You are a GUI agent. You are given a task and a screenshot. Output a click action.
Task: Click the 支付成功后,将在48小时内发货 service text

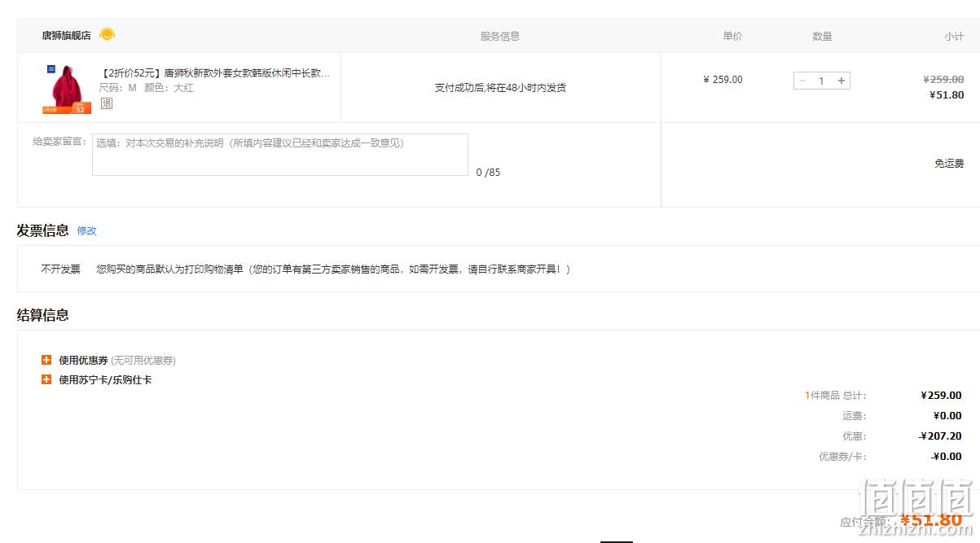(x=500, y=88)
